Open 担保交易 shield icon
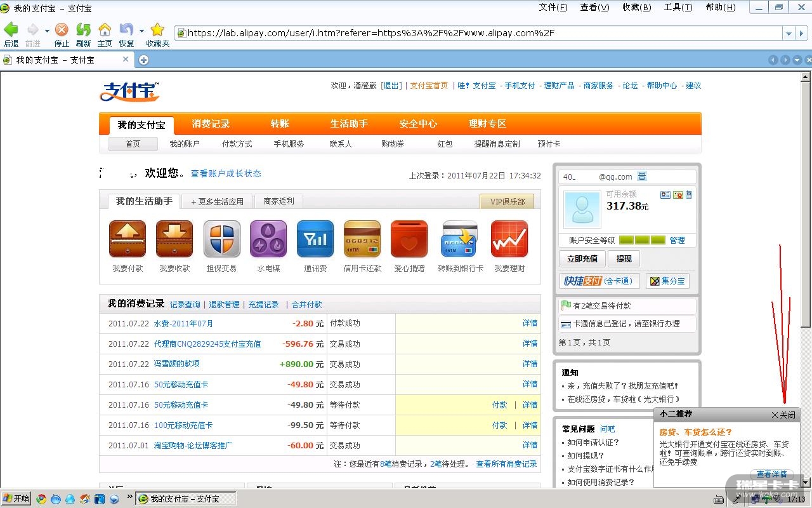 (x=221, y=239)
